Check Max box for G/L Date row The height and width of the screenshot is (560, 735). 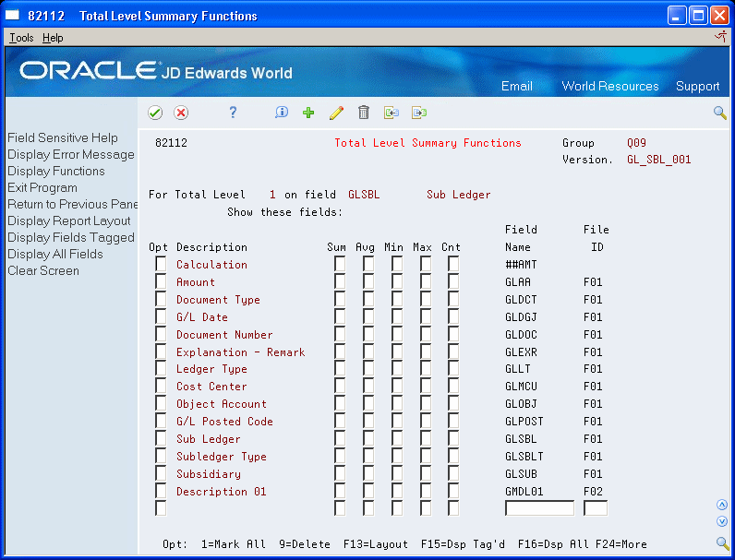(x=425, y=316)
